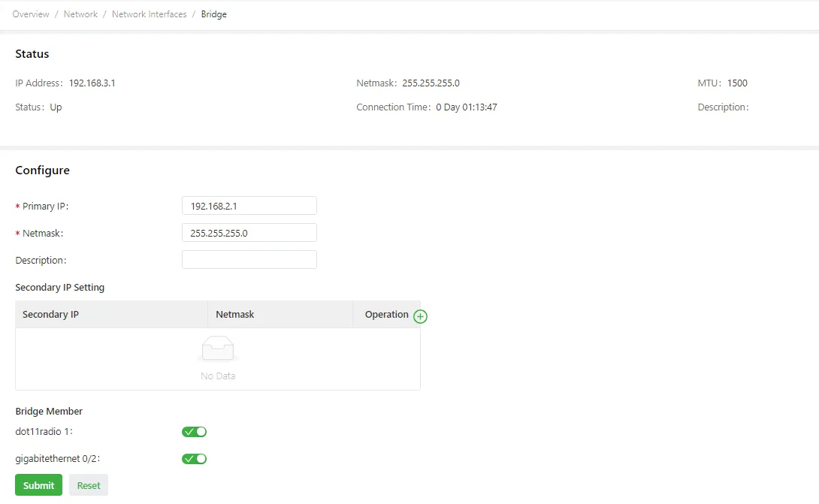The width and height of the screenshot is (819, 504).
Task: Focus the Primary IP input field
Action: pos(249,206)
